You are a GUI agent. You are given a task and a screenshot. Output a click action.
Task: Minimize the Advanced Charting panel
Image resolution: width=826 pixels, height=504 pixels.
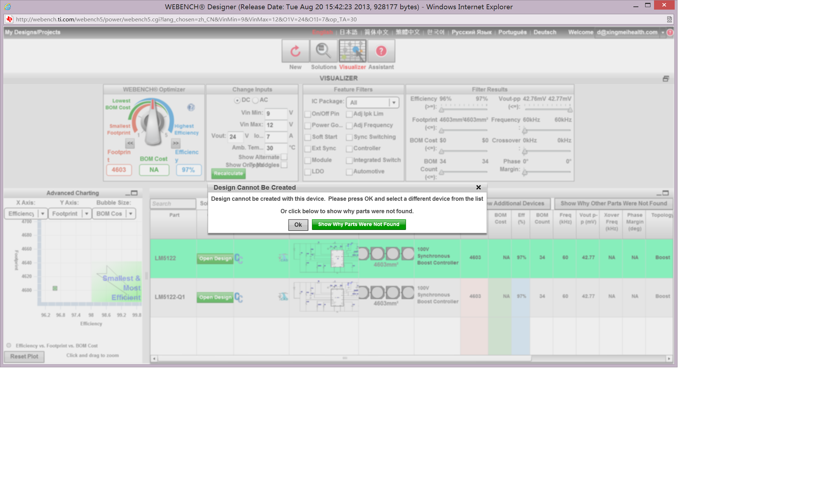pos(127,194)
